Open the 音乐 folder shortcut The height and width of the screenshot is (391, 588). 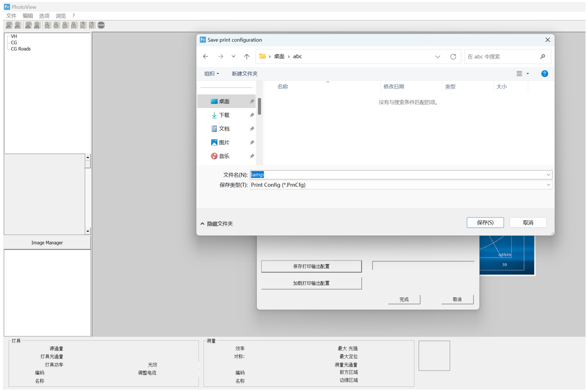click(x=224, y=156)
